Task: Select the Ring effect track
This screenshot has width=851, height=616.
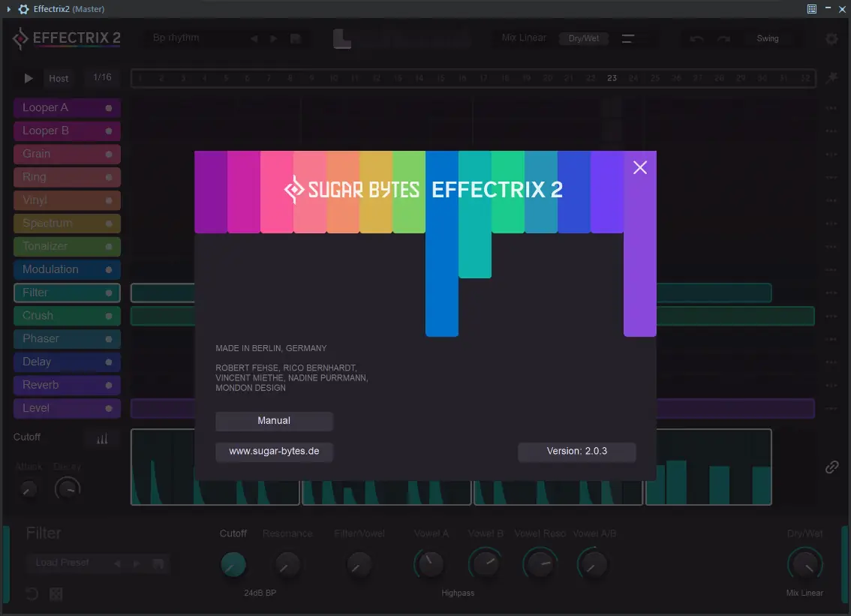Action: click(67, 177)
